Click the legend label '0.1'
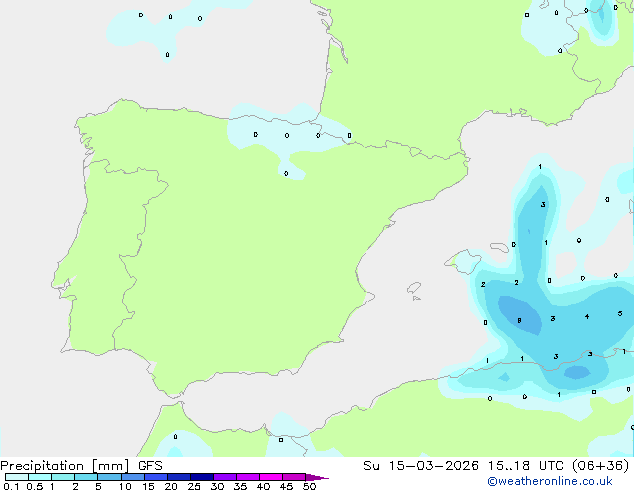Viewport: 634px width, 490px height. coord(11,486)
